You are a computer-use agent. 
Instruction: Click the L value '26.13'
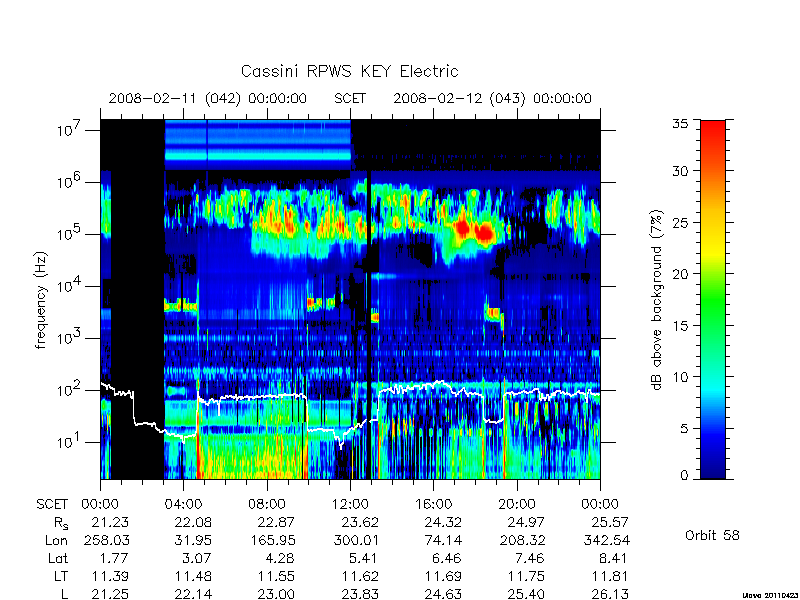click(610, 594)
